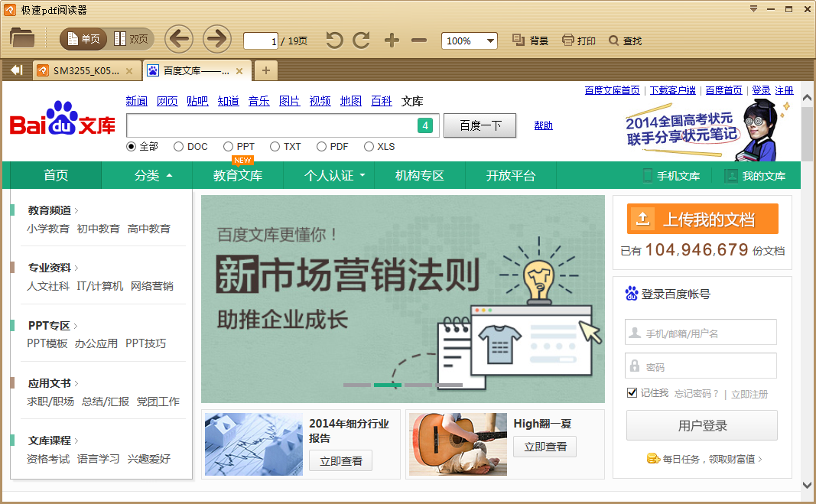Add a new tab with plus button
The height and width of the screenshot is (504, 816).
coord(266,70)
